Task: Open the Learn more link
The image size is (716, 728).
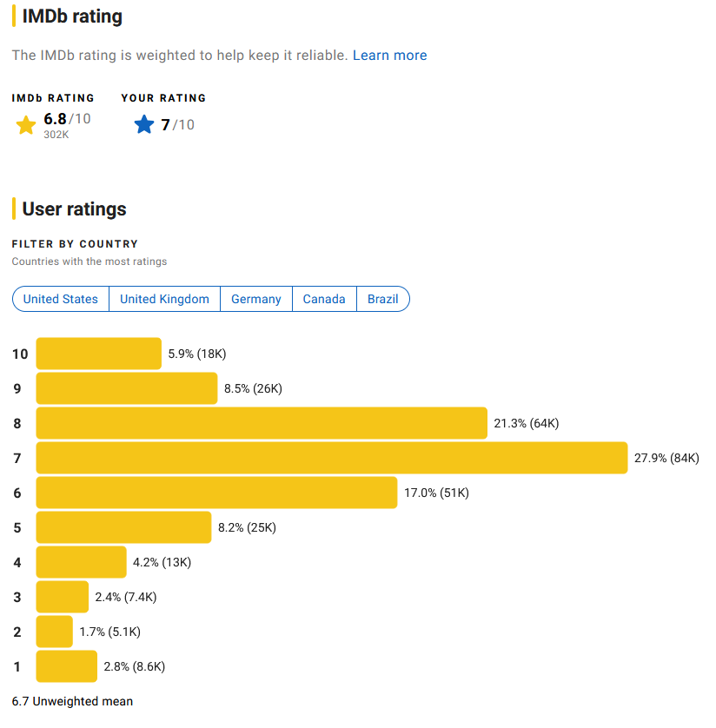Action: point(389,56)
